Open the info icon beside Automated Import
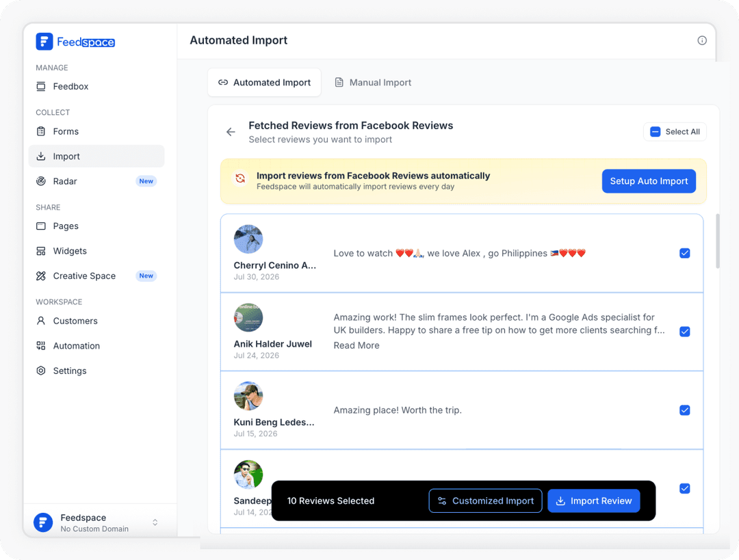Image resolution: width=739 pixels, height=560 pixels. tap(702, 40)
